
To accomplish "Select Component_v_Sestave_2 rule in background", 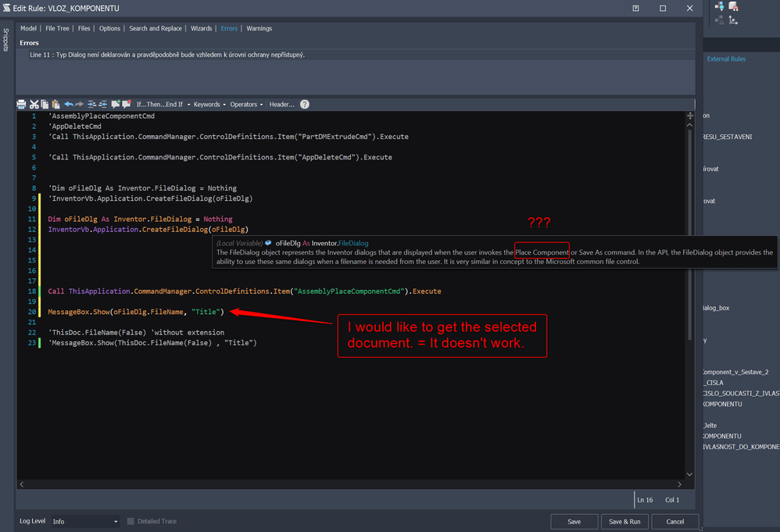I will click(735, 372).
